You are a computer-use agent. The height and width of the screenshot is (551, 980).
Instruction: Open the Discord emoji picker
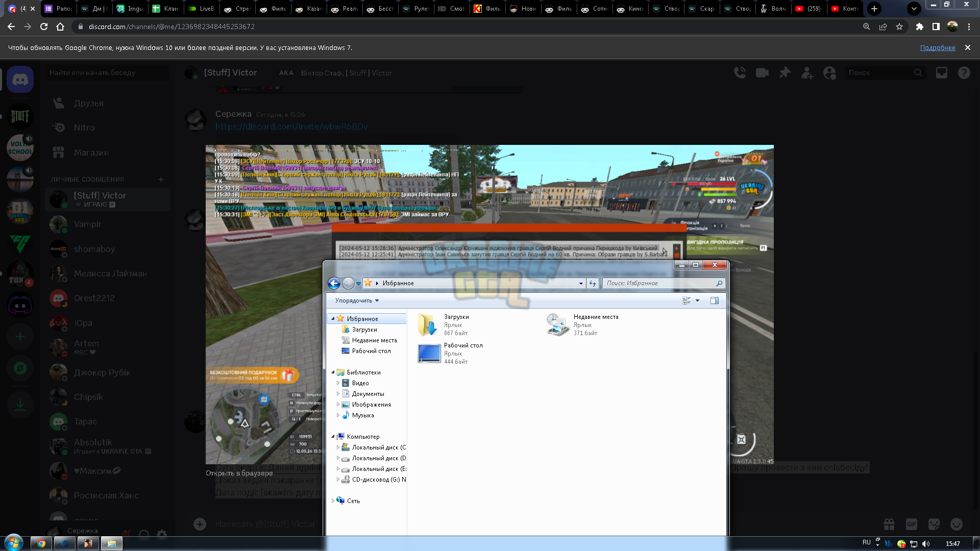[x=957, y=524]
